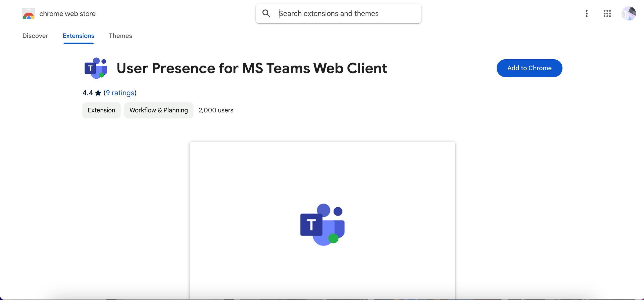Screen dimensions: 644x300
Task: Click the Extension category chip
Action: coord(101,110)
